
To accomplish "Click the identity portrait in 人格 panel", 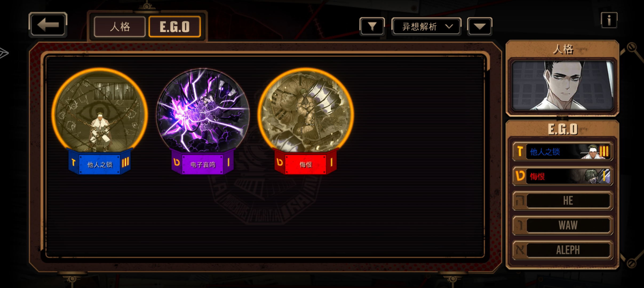I will point(562,86).
